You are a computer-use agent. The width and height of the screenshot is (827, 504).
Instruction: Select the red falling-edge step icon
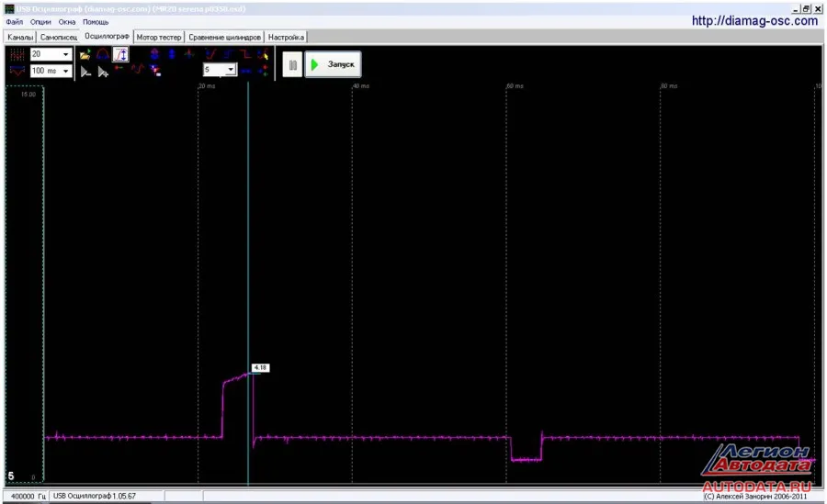(245, 54)
